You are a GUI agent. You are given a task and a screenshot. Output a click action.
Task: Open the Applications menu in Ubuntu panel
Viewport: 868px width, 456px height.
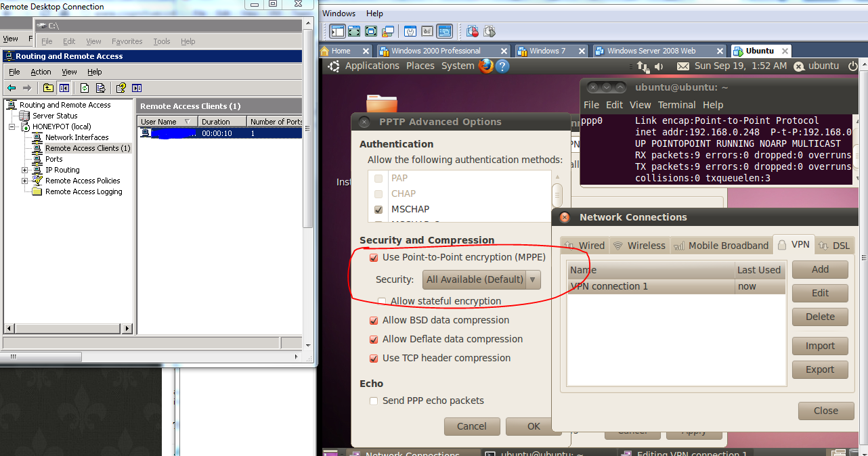[x=372, y=66]
